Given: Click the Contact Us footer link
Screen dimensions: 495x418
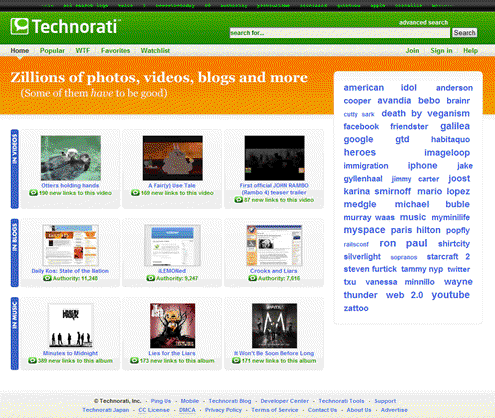Looking at the screenshot, I should 322,410.
